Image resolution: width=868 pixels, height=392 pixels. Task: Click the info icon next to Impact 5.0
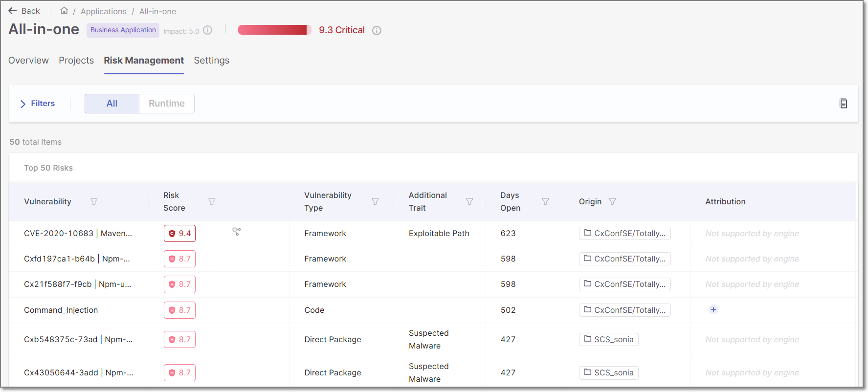click(x=208, y=30)
